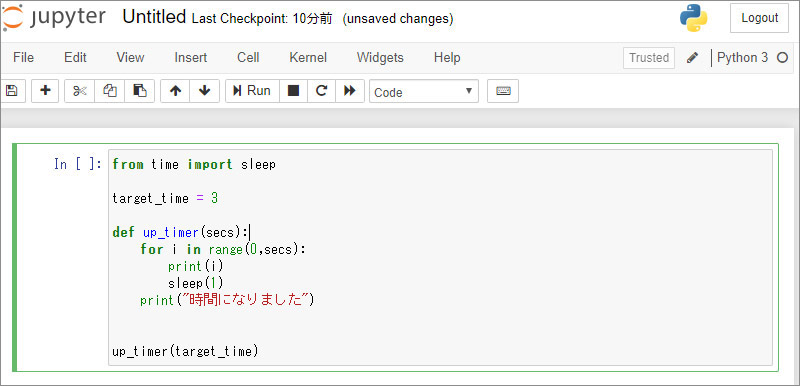
Task: Interrupt the kernel with stop icon
Action: (x=293, y=91)
